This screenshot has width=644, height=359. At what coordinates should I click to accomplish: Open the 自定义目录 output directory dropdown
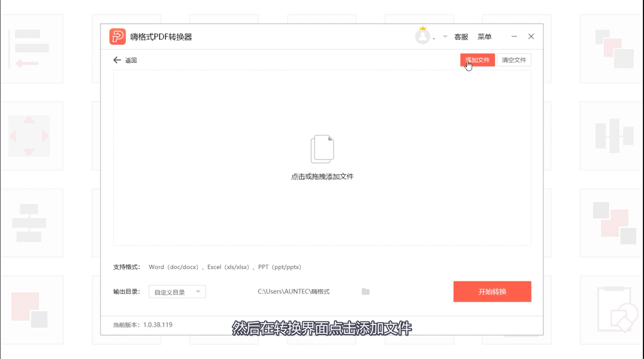177,292
